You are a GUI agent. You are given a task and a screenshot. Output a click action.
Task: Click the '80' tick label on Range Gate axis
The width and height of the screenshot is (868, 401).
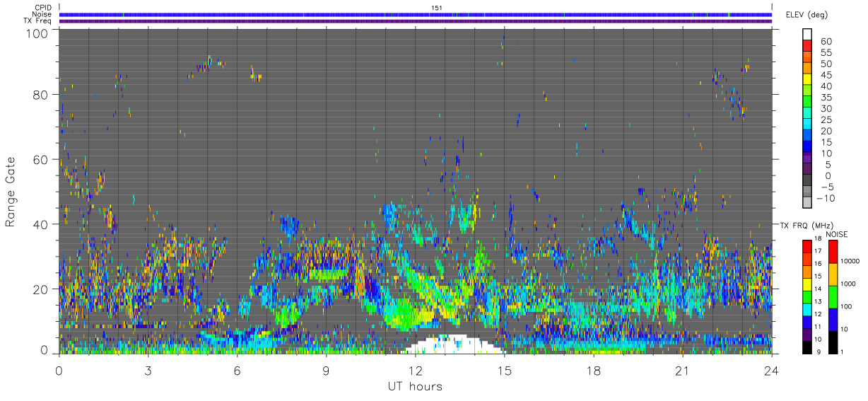coord(42,94)
